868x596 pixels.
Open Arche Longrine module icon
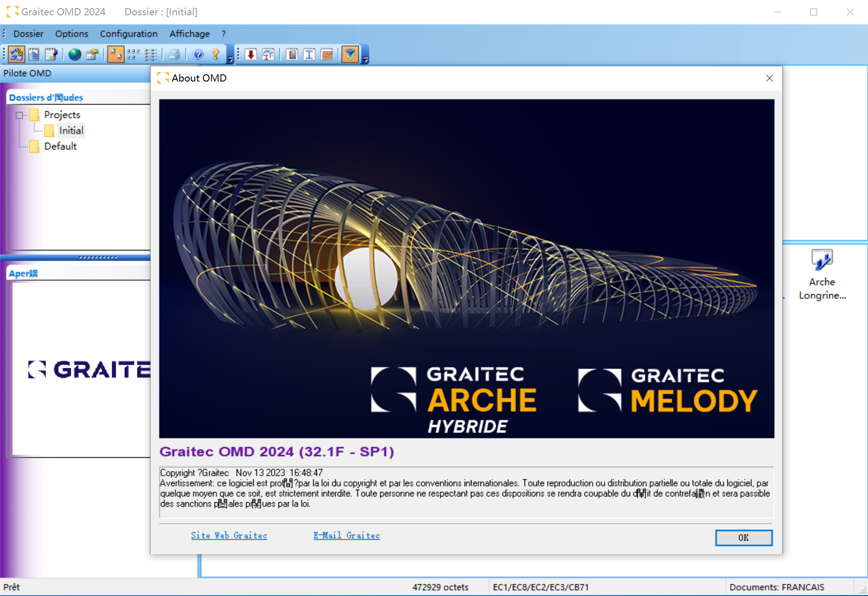(822, 274)
